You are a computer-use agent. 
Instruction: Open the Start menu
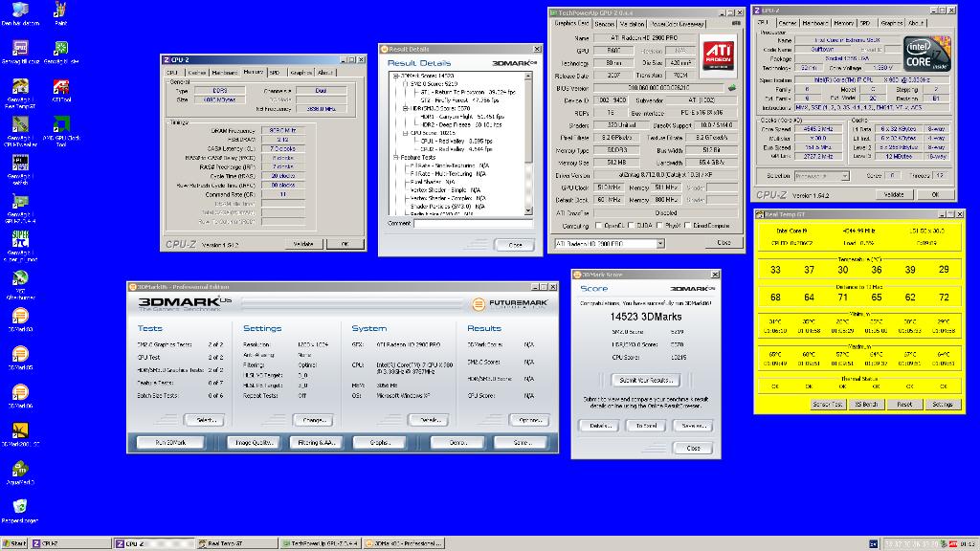(14, 543)
